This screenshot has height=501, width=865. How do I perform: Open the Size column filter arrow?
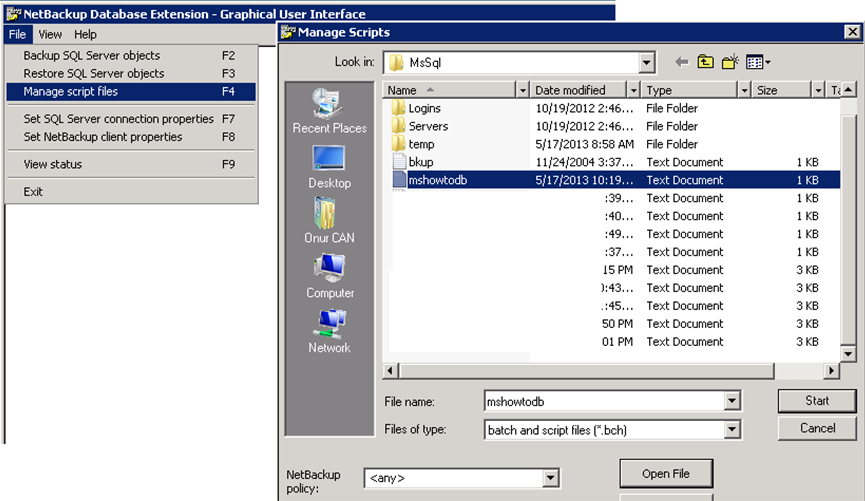click(818, 90)
